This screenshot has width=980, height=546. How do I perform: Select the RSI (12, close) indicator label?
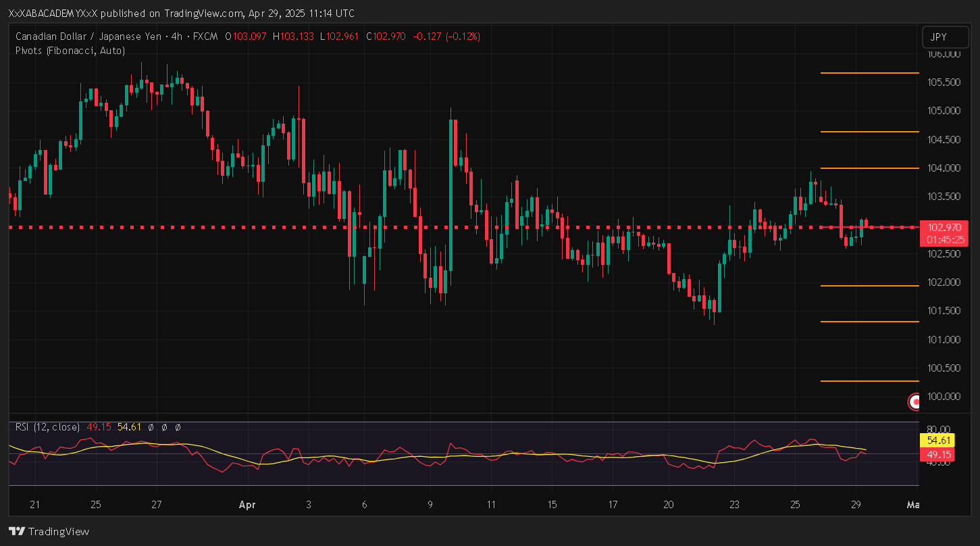tap(47, 427)
